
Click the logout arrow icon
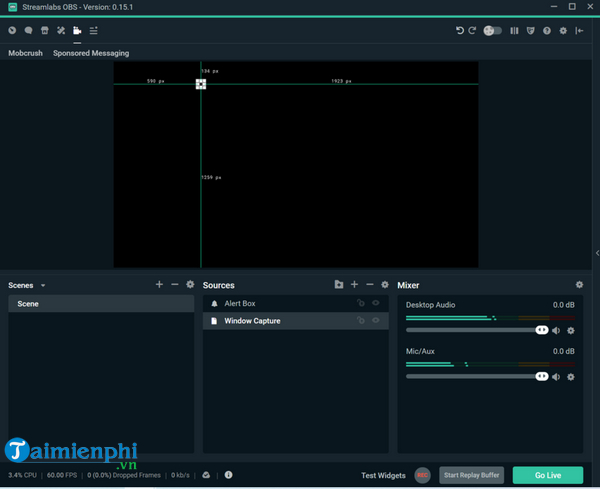[x=579, y=31]
